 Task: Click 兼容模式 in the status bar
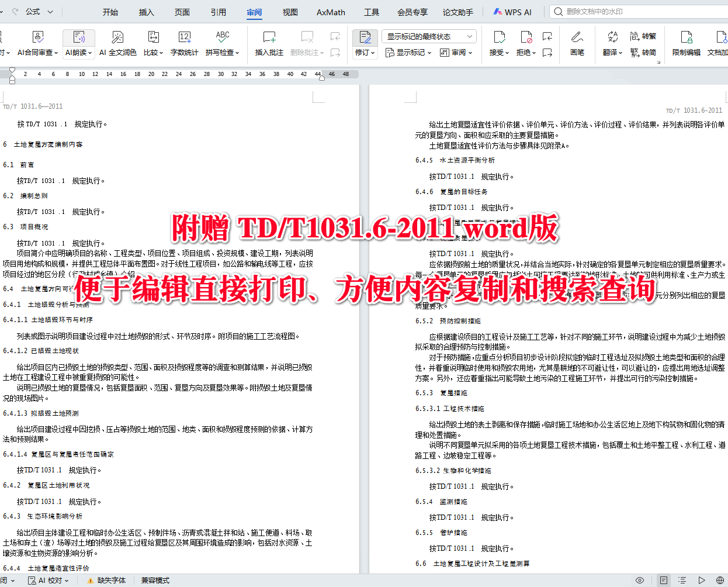155,581
